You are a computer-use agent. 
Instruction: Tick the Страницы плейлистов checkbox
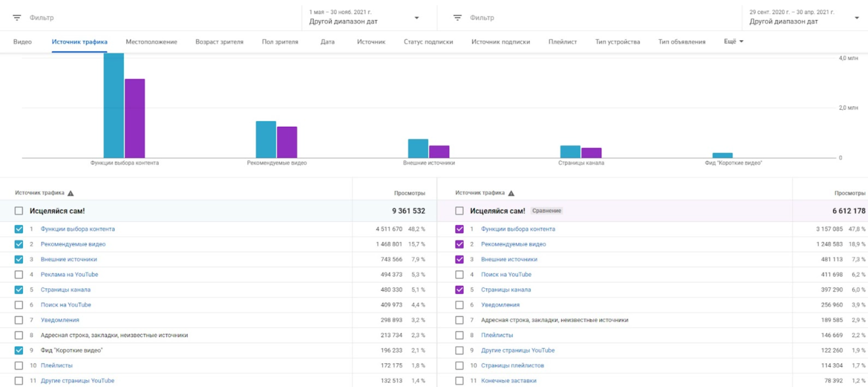click(x=459, y=365)
